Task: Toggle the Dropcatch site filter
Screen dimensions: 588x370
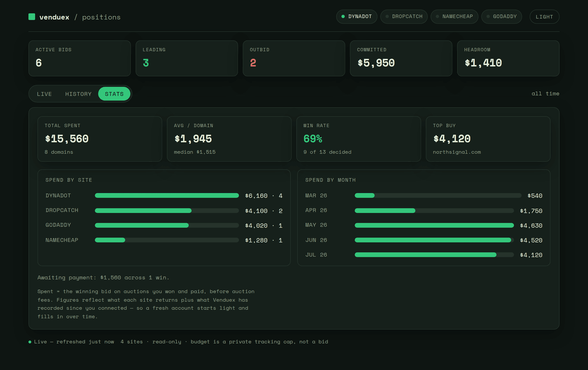Action: [404, 17]
